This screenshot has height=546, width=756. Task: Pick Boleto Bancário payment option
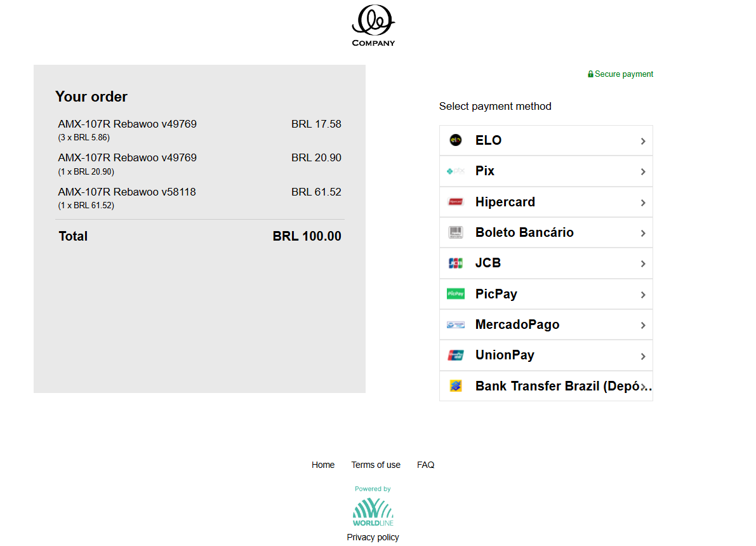click(524, 232)
